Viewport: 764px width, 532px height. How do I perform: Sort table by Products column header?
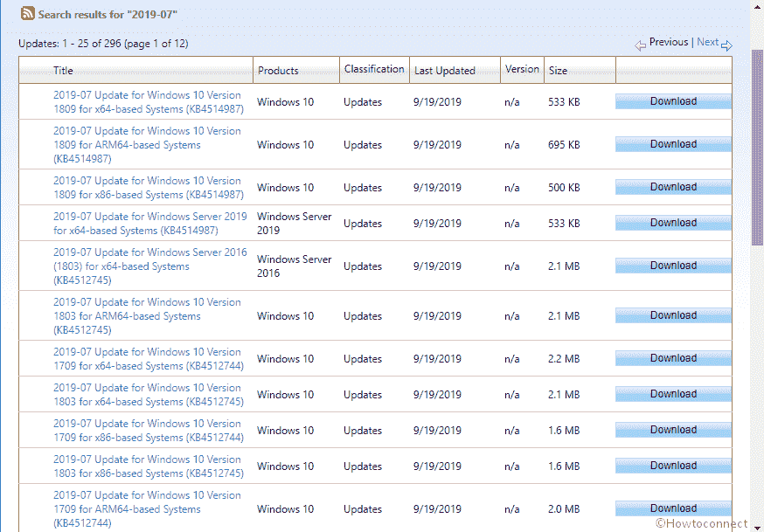coord(278,71)
